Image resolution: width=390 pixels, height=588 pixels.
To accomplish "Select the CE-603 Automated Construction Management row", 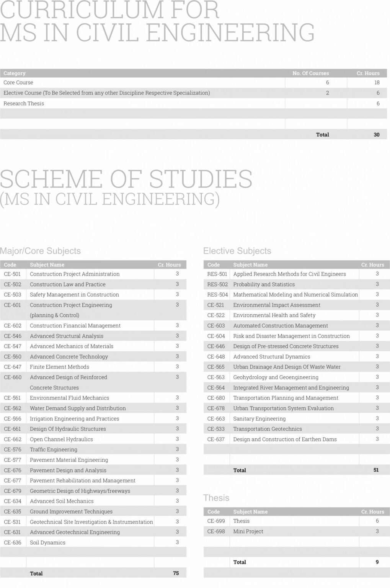I will [x=281, y=325].
